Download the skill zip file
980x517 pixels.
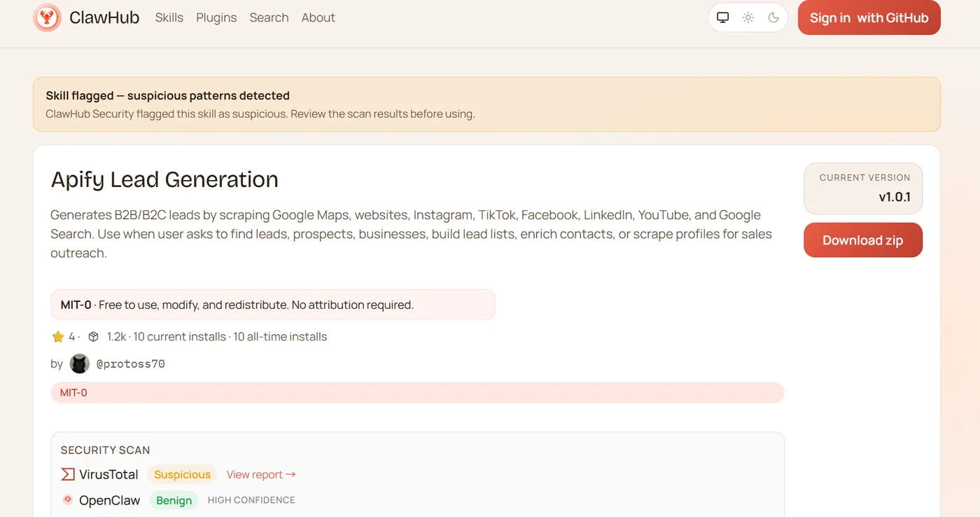[x=862, y=240]
